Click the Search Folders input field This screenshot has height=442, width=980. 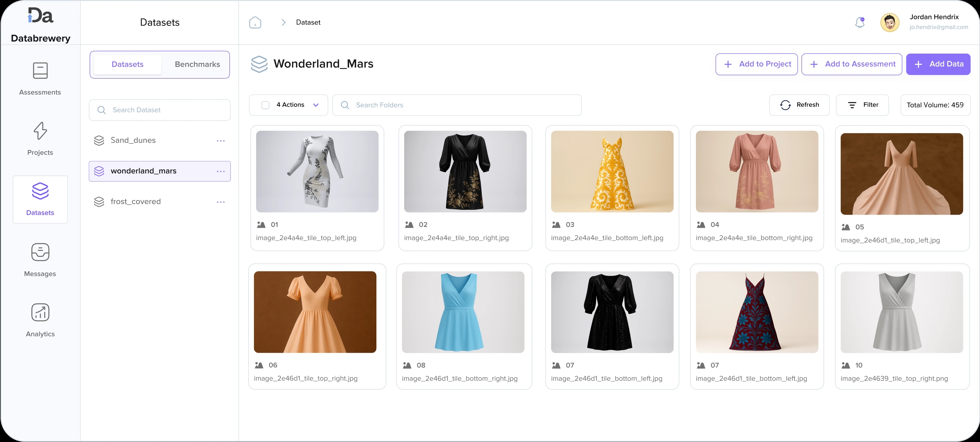click(456, 105)
